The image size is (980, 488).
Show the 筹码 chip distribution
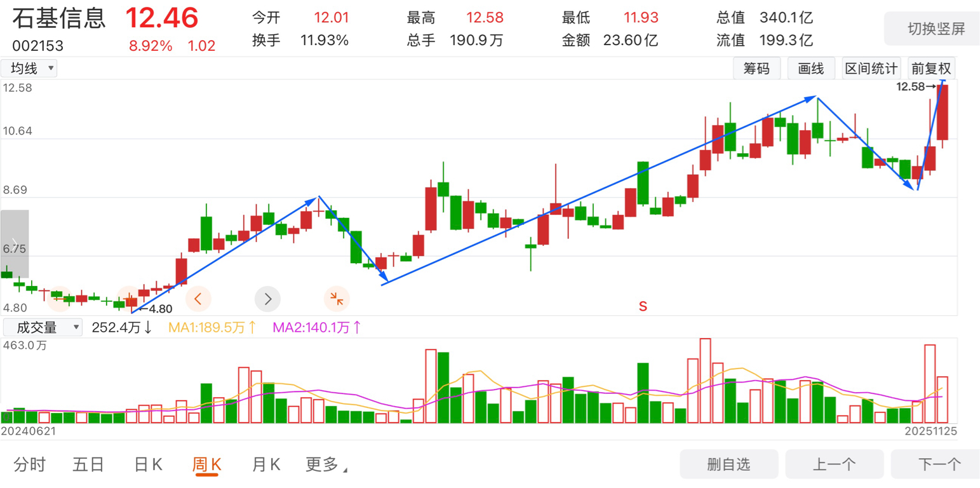point(756,69)
